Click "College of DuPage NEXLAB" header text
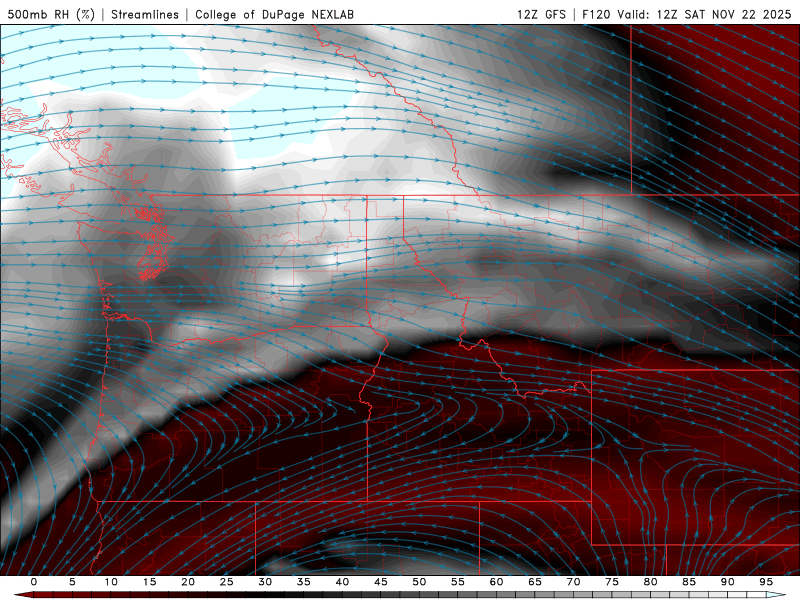Image resolution: width=800 pixels, height=600 pixels. [274, 14]
